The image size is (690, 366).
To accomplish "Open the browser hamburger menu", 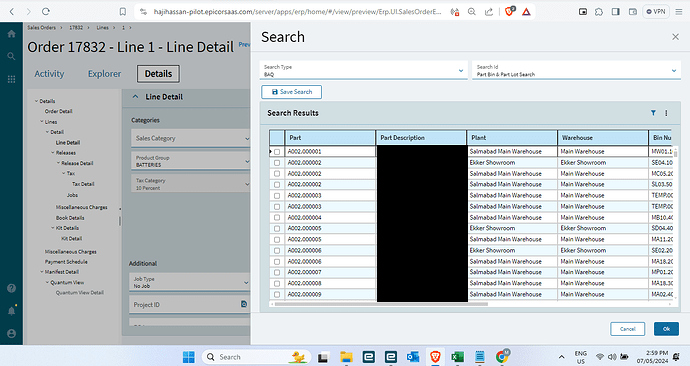I will click(x=679, y=12).
